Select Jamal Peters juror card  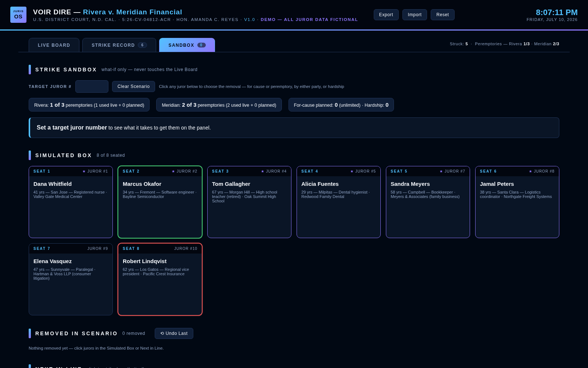(x=517, y=202)
